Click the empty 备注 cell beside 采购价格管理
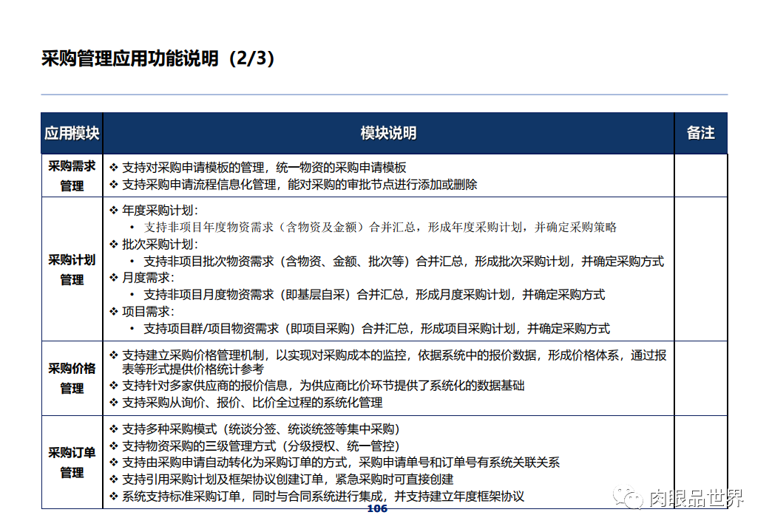 [x=700, y=378]
